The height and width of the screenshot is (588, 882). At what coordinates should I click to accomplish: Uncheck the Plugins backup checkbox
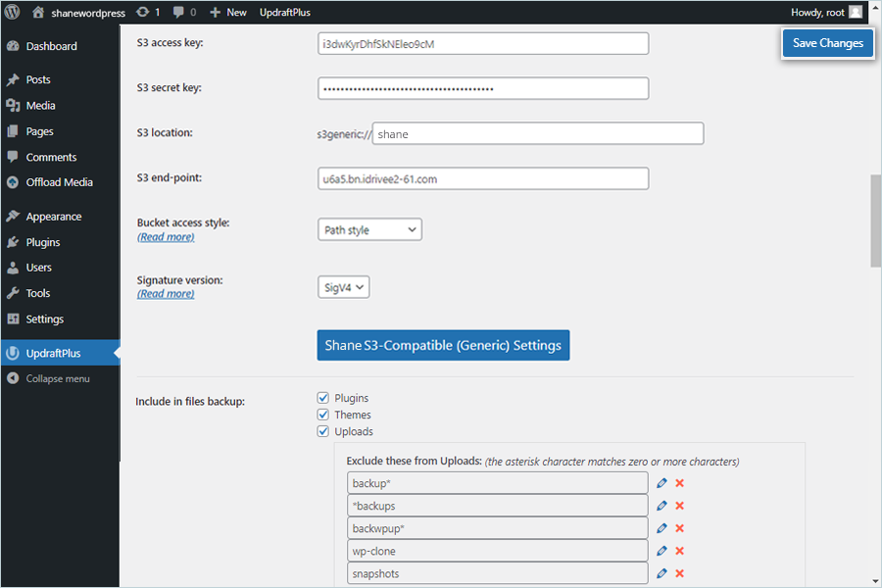click(x=322, y=398)
